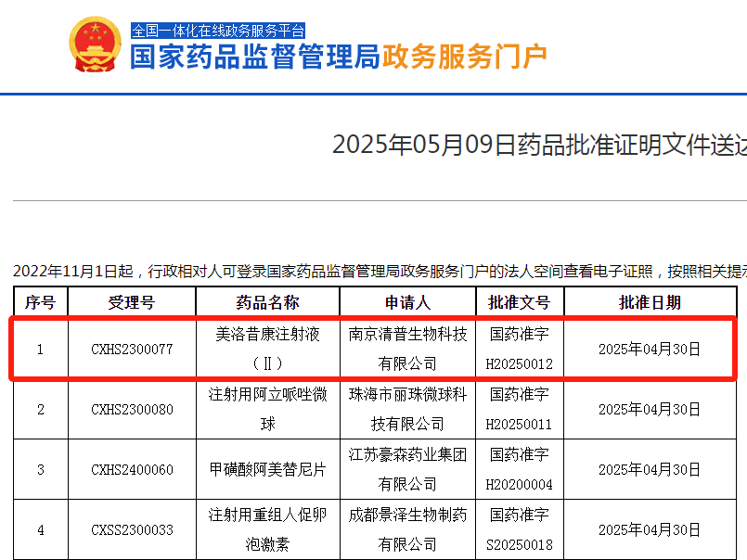Screen dimensions: 747x560
Task: Click serial number 3 cell
Action: [41, 469]
